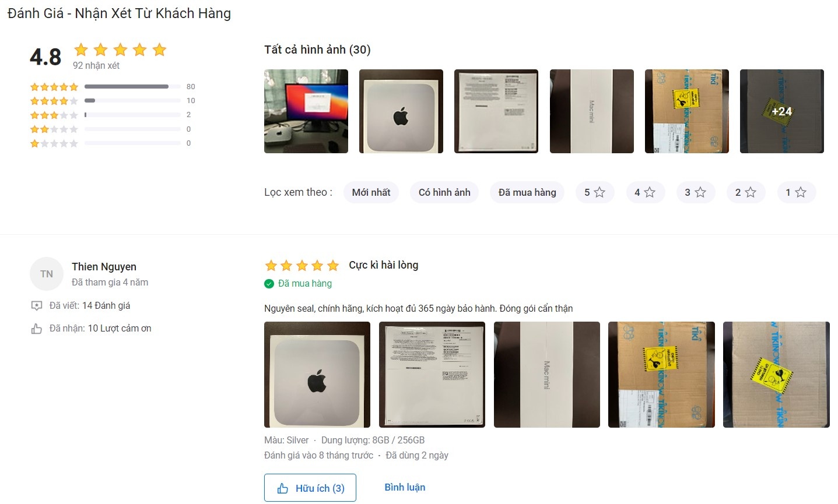Select the Có hình ảnh filter

click(x=444, y=192)
